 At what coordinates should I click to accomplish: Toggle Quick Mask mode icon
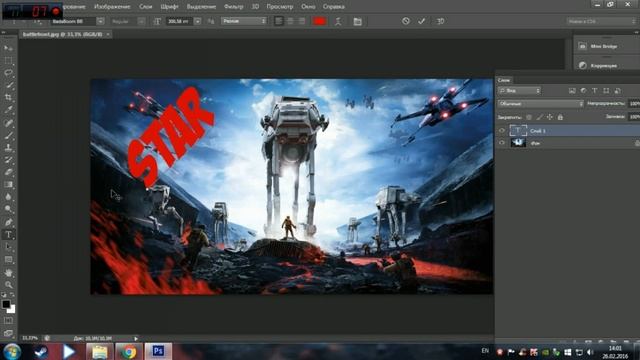point(8,321)
